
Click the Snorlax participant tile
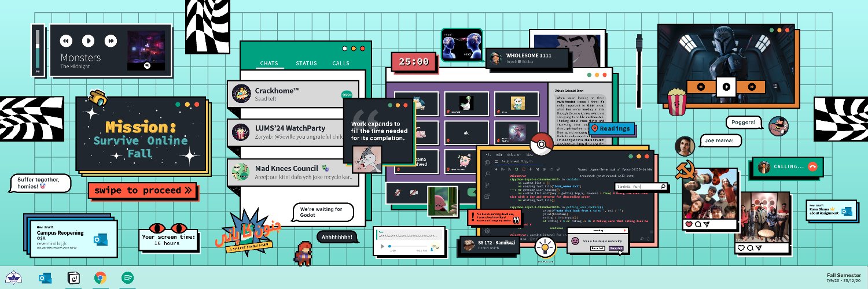coord(417,103)
